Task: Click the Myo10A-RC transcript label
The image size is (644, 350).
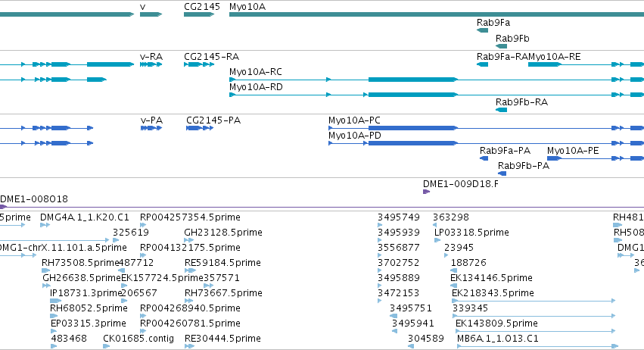Action: pos(256,72)
